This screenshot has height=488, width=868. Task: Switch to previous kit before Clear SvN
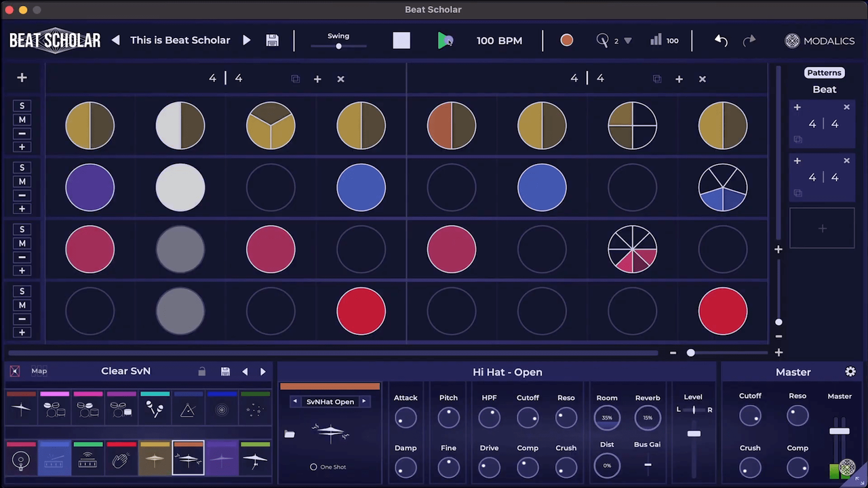[245, 371]
